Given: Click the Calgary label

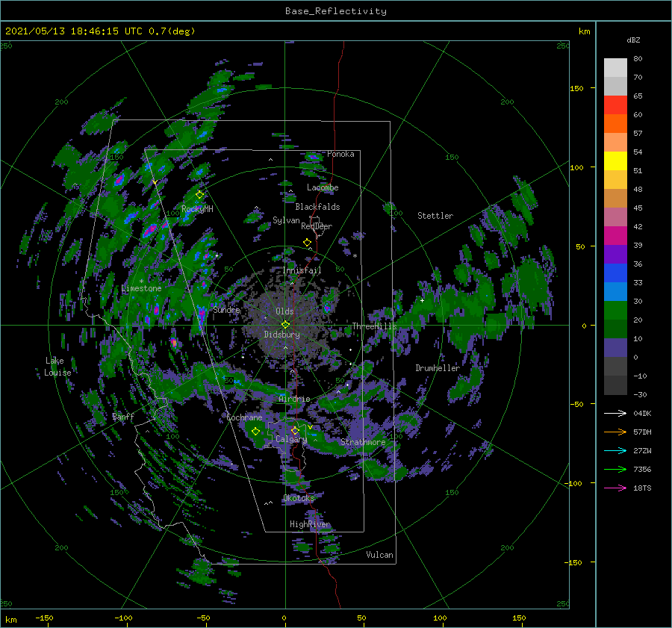Looking at the screenshot, I should tap(291, 439).
